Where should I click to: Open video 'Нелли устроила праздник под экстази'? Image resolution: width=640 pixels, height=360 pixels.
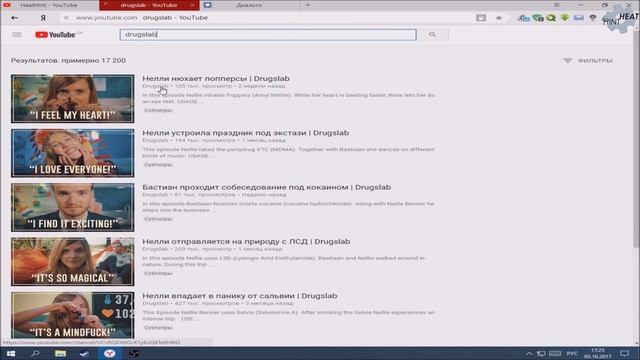[246, 133]
